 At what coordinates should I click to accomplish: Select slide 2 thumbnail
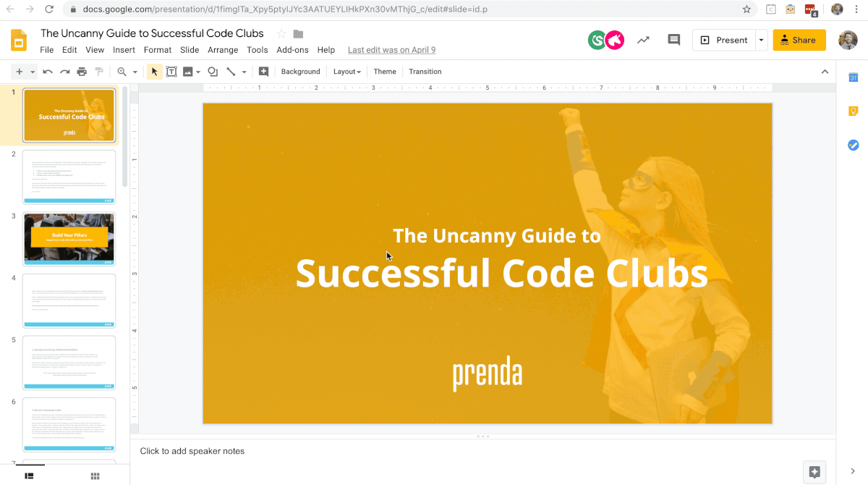pos(69,177)
